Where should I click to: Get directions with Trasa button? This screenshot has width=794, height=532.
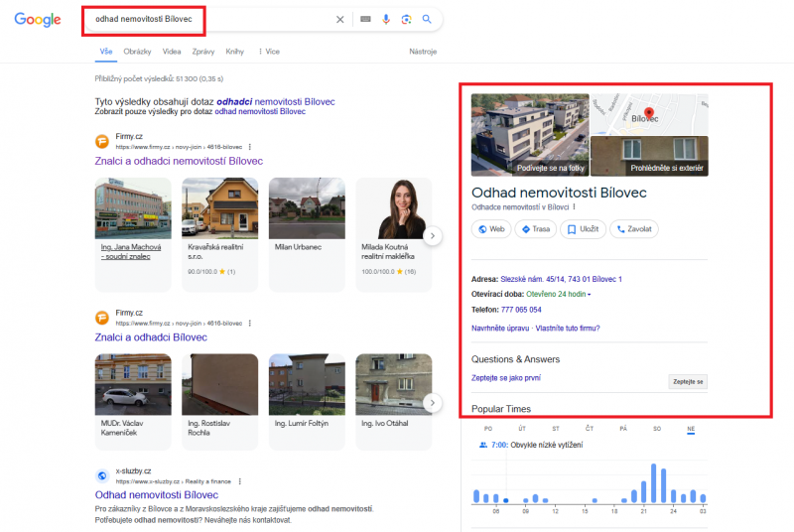[536, 229]
